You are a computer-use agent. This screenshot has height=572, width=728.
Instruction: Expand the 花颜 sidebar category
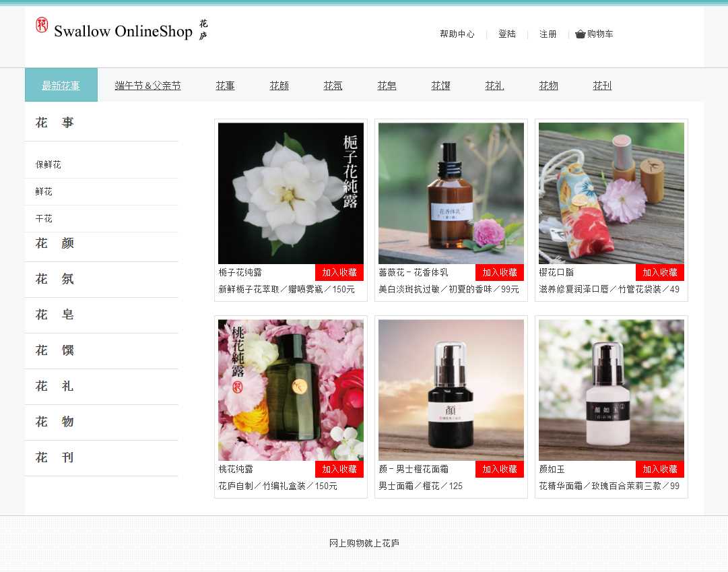click(x=55, y=244)
